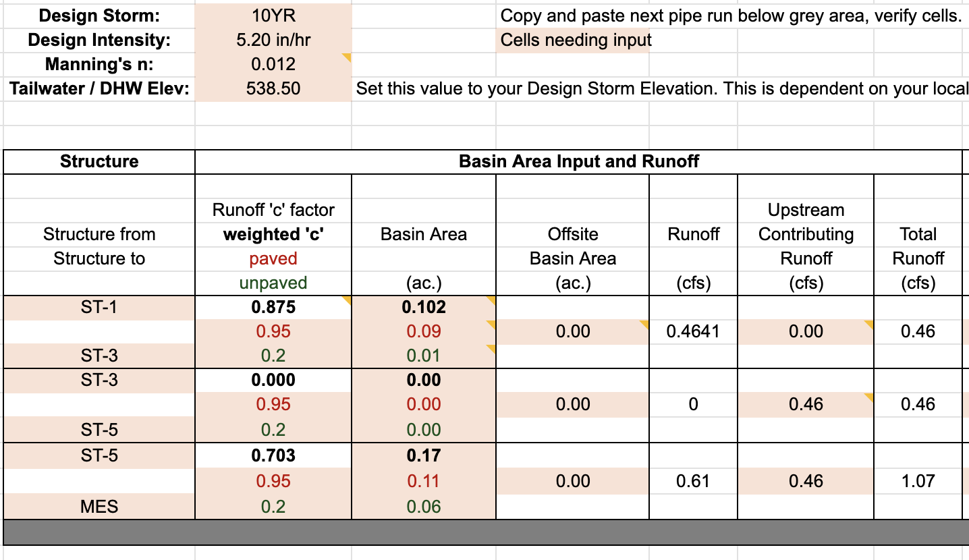Click the 'Contributing' heading cell
Viewport: 969px width, 560px height.
(x=806, y=234)
